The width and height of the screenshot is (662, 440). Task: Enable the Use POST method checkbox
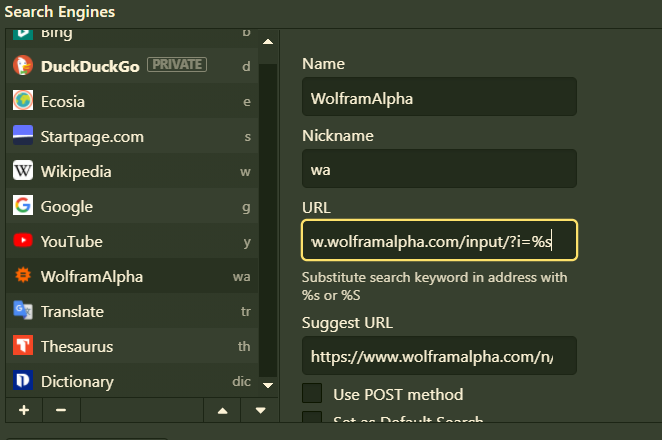312,394
